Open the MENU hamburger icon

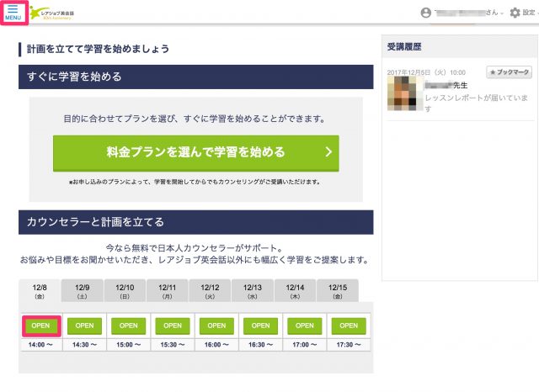coord(13,13)
